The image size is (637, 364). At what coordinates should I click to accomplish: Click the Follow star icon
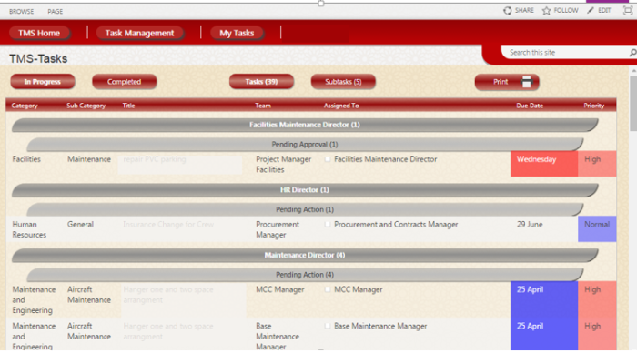(547, 10)
